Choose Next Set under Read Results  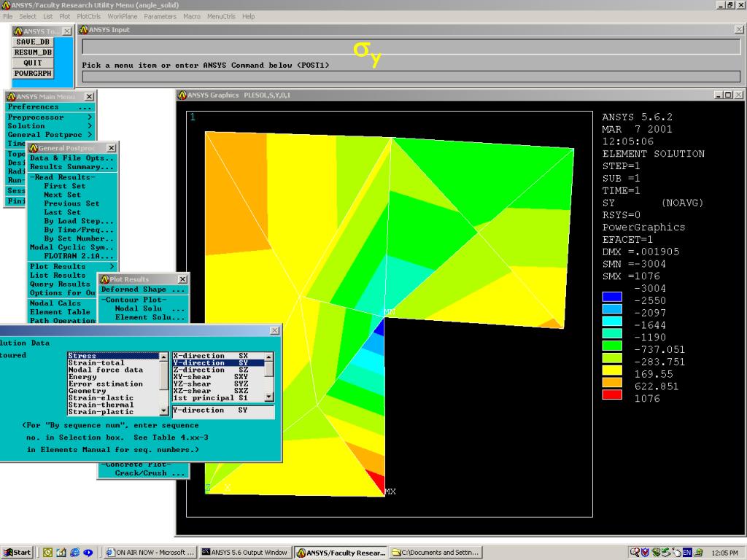63,195
